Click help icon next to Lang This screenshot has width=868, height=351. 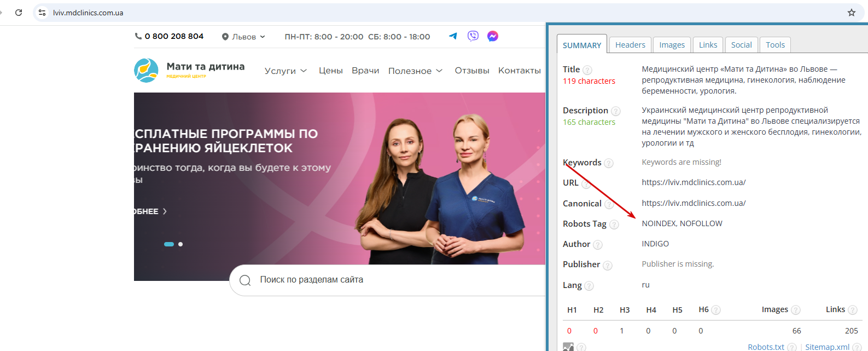[x=589, y=286]
